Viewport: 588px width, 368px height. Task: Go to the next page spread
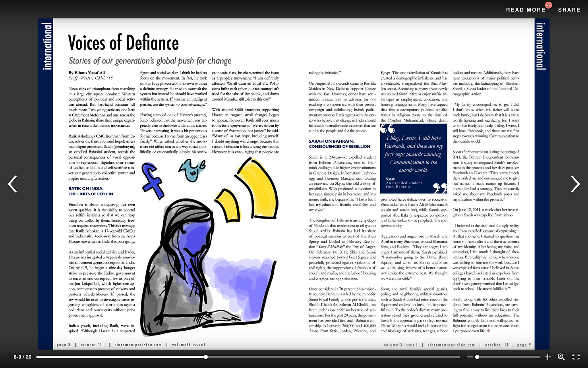[x=575, y=184]
